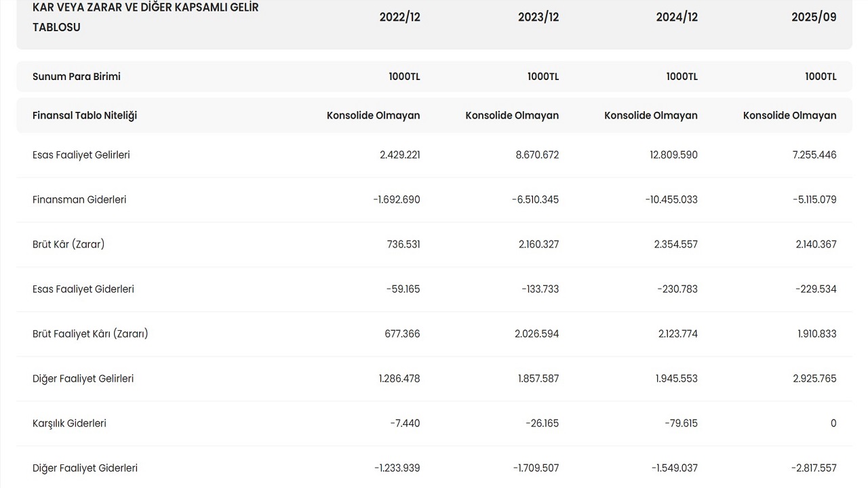The width and height of the screenshot is (868, 488).
Task: Select the 2023/12 column header
Action: [538, 17]
